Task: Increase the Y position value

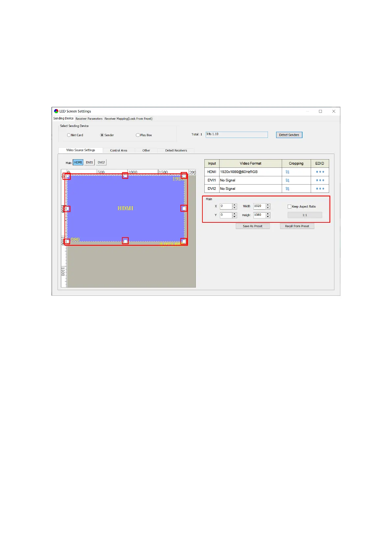Action: pyautogui.click(x=235, y=214)
